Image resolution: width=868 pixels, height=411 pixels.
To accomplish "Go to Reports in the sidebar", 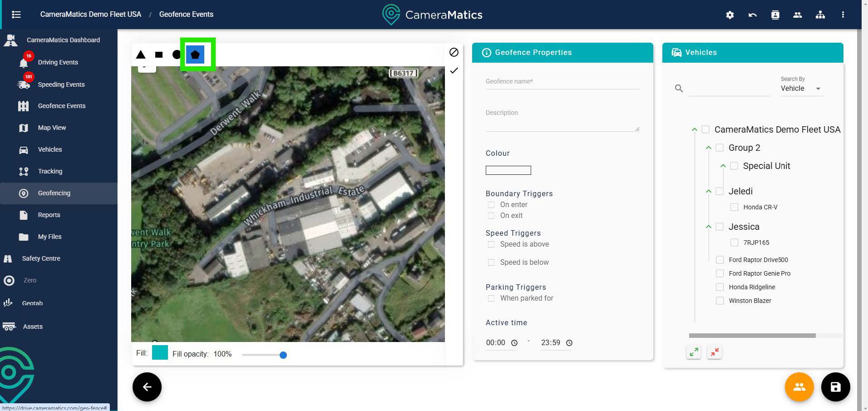I will coord(49,215).
